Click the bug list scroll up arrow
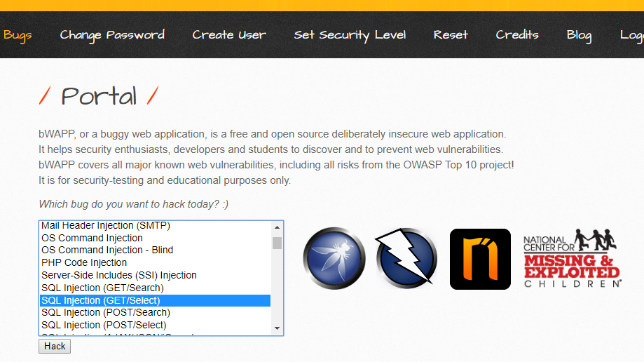 (x=277, y=227)
